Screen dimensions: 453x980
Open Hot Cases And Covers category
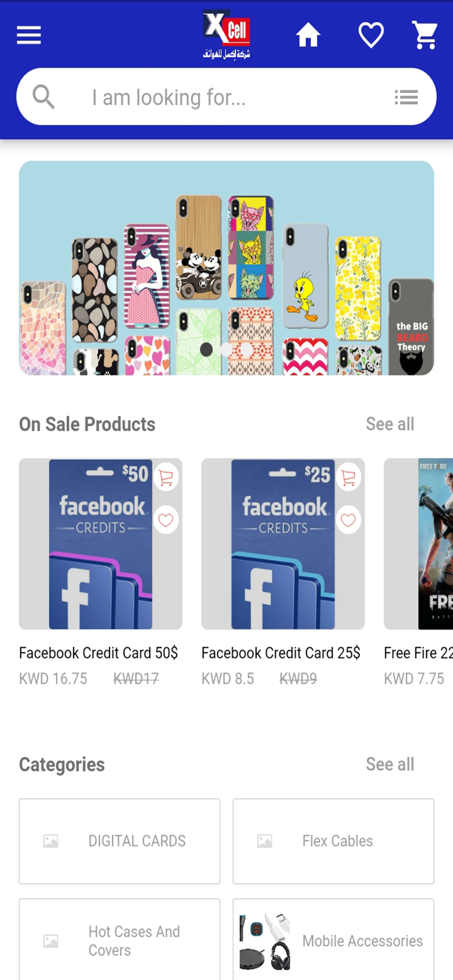[120, 939]
